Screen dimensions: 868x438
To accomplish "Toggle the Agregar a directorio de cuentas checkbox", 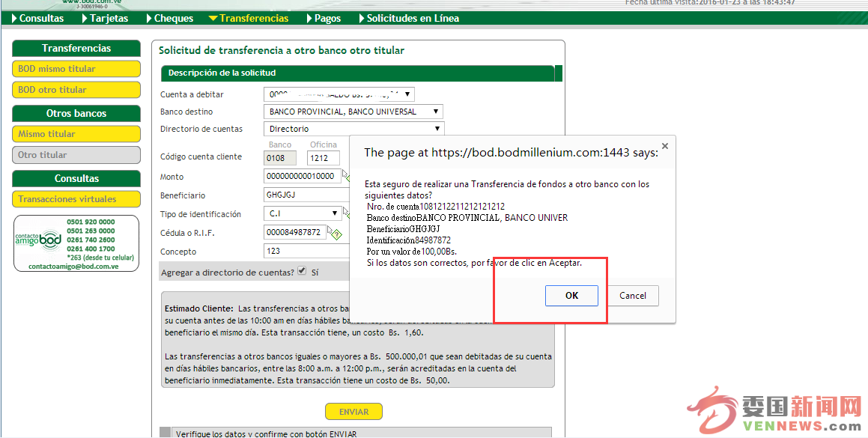I will [302, 271].
